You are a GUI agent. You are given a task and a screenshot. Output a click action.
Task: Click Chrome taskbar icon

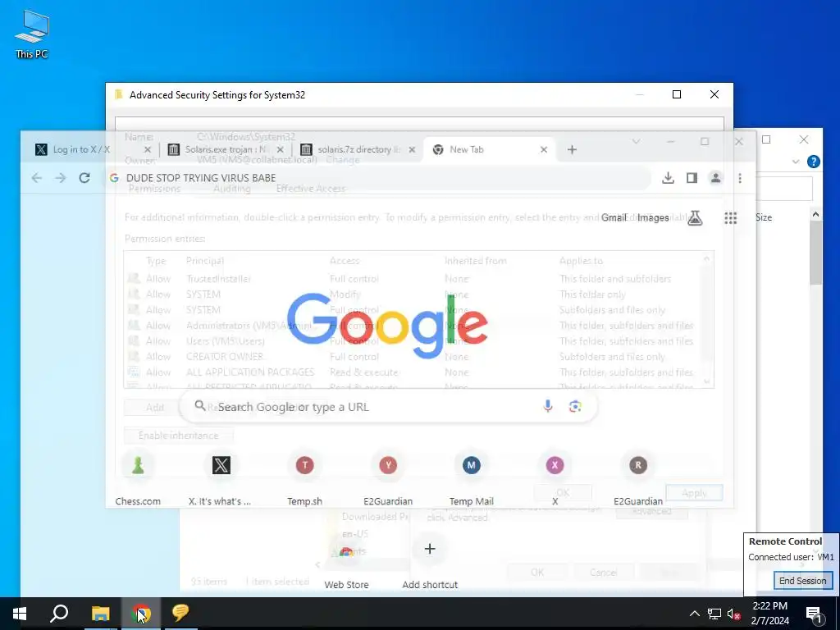pyautogui.click(x=141, y=614)
